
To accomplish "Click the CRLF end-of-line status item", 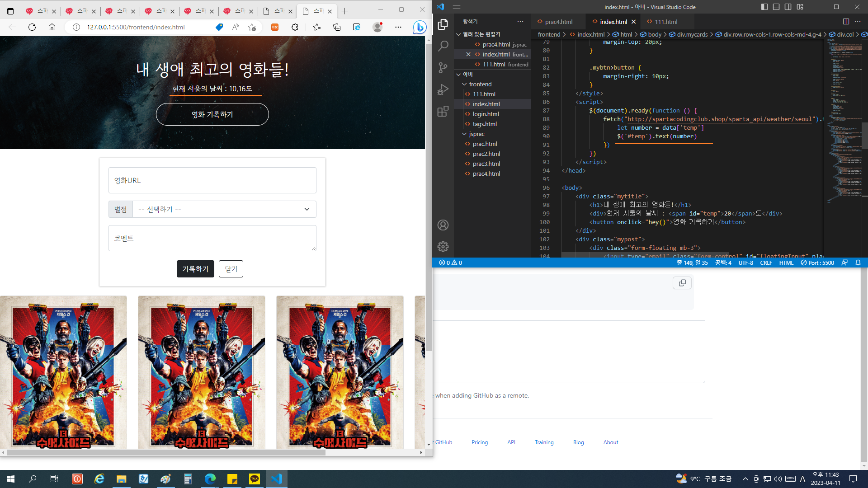I will [x=766, y=263].
